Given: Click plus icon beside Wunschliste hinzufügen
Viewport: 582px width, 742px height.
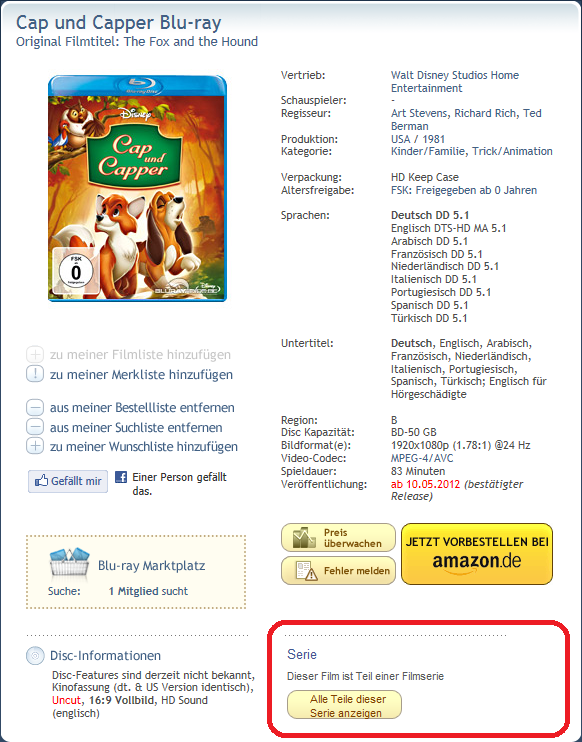Looking at the screenshot, I should [x=35, y=446].
